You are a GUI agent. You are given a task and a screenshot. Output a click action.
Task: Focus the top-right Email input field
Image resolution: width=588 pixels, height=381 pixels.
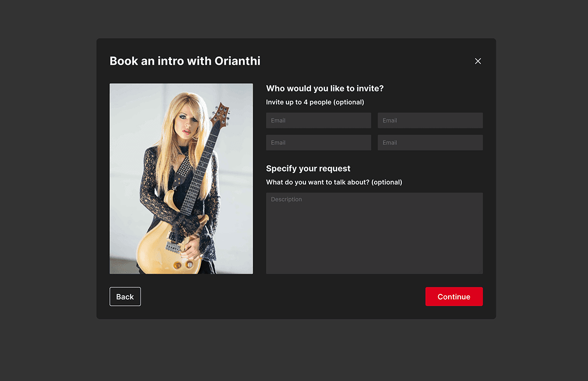430,120
